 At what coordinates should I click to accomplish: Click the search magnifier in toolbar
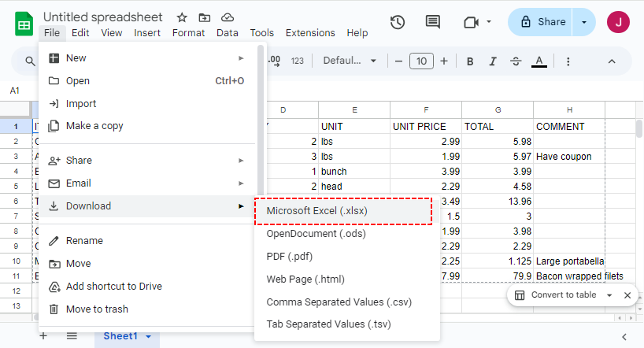[x=30, y=61]
